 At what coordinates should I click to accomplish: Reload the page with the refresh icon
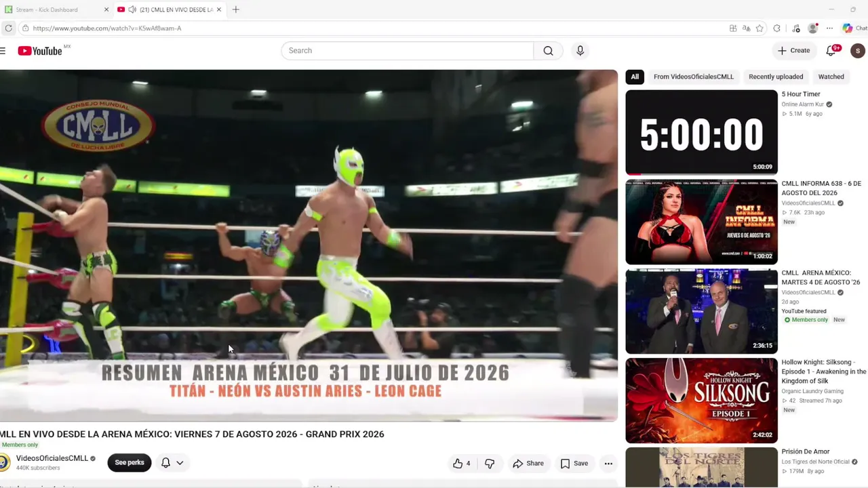[8, 28]
